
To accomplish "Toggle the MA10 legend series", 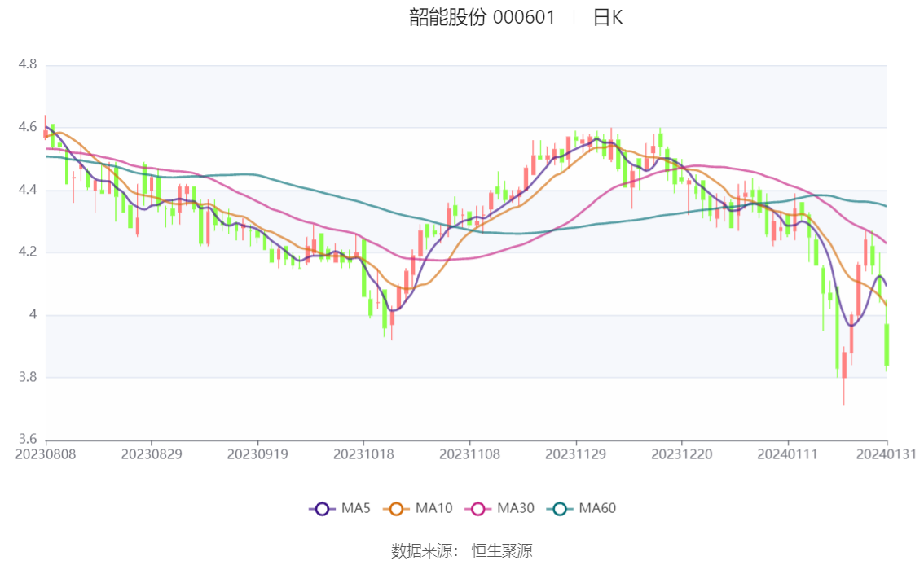I will point(418,508).
